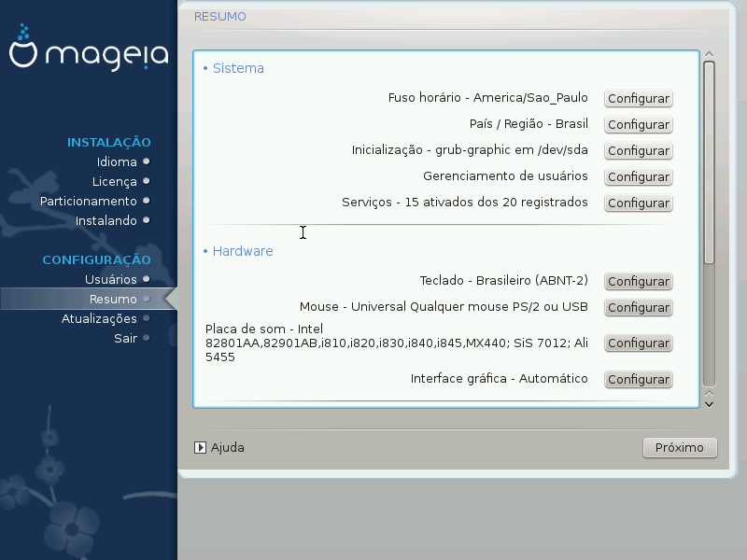Configure Serviços 15 ativados
747x560 pixels.
(x=639, y=203)
